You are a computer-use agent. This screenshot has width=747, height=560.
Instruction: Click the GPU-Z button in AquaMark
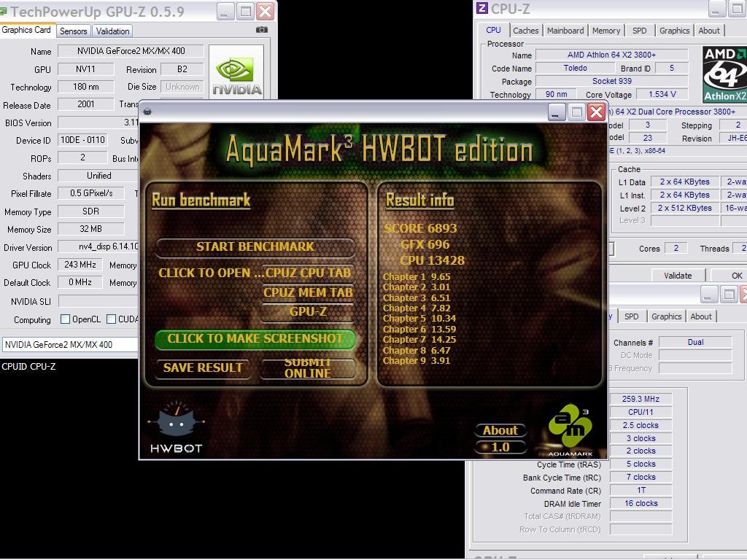pos(309,312)
